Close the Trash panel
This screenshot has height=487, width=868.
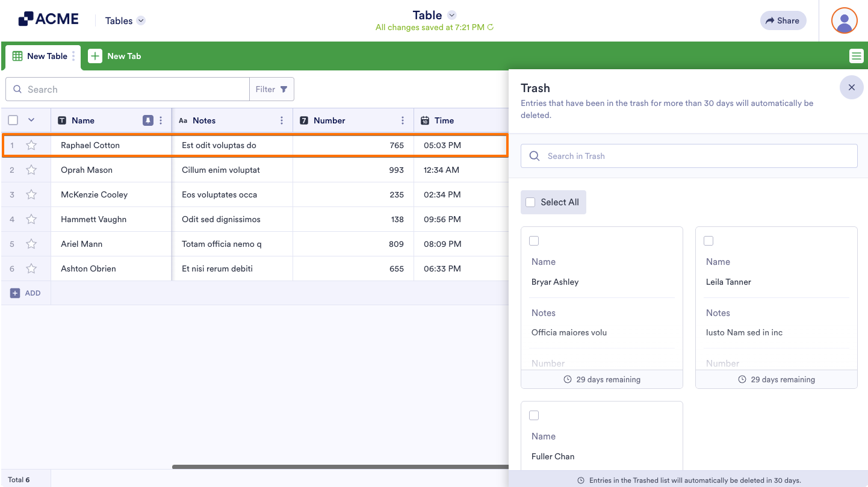(852, 87)
